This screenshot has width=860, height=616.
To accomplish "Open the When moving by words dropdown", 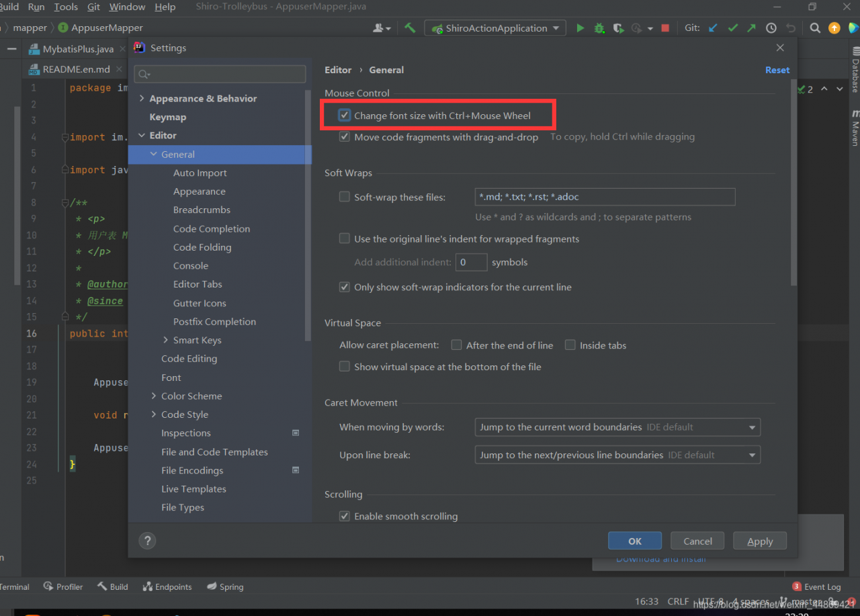I will click(x=617, y=427).
